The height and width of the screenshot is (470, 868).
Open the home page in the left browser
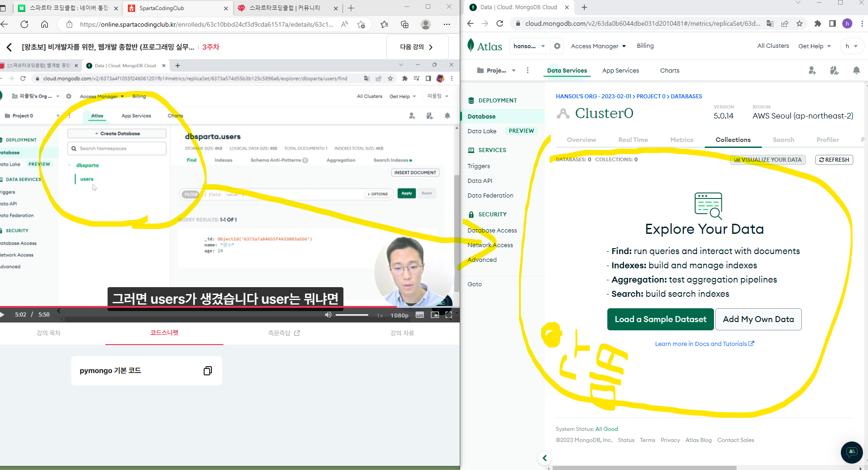click(x=45, y=24)
